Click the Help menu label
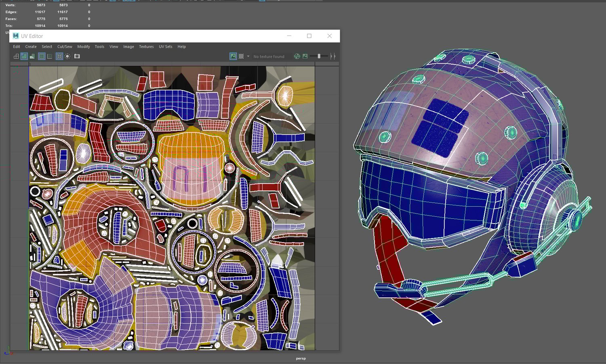Image resolution: width=606 pixels, height=364 pixels. pos(181,47)
